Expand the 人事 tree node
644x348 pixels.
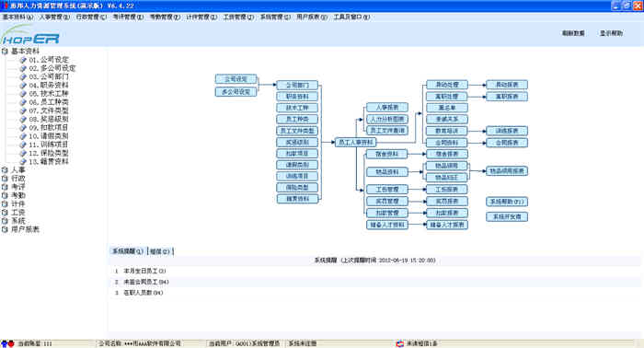[5, 169]
